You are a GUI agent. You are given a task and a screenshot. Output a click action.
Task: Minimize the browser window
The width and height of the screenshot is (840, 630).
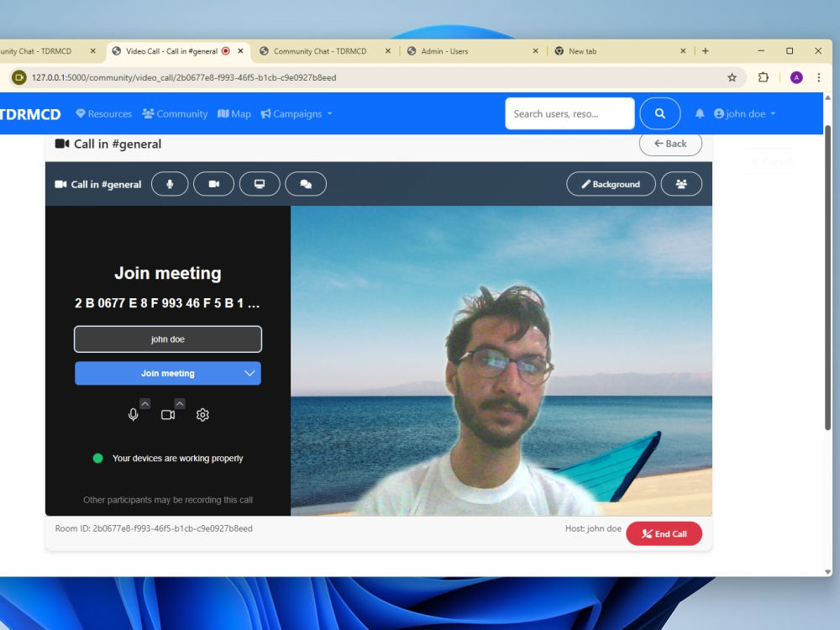761,51
